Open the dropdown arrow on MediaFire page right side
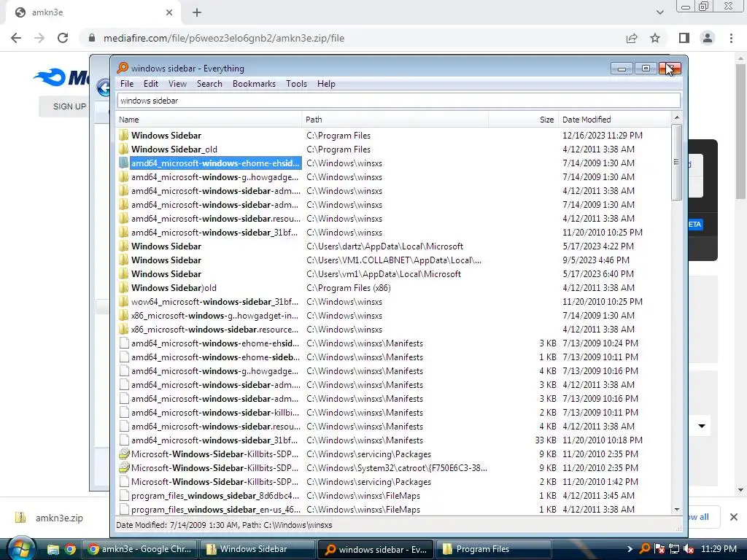 point(702,426)
